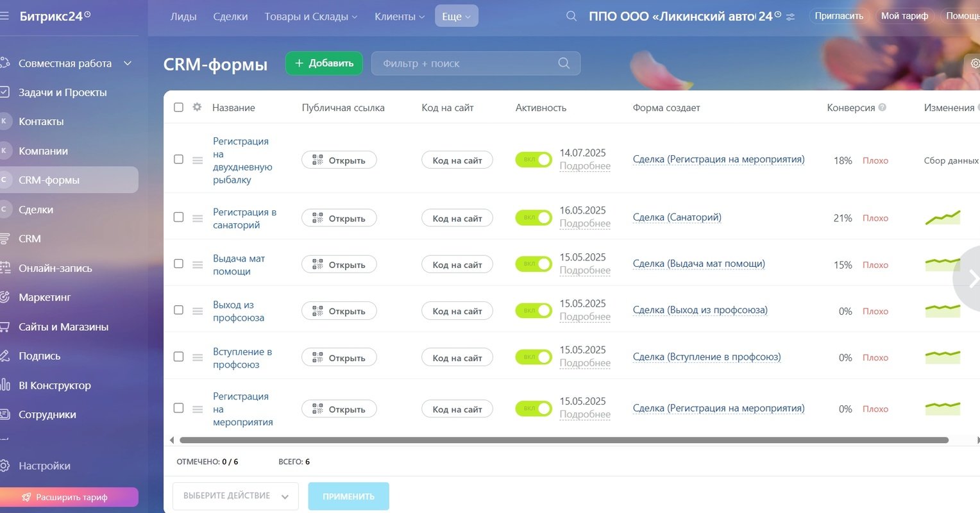The image size is (980, 513).
Task: Click the horizontal scrollbar below the forms table
Action: [564, 440]
